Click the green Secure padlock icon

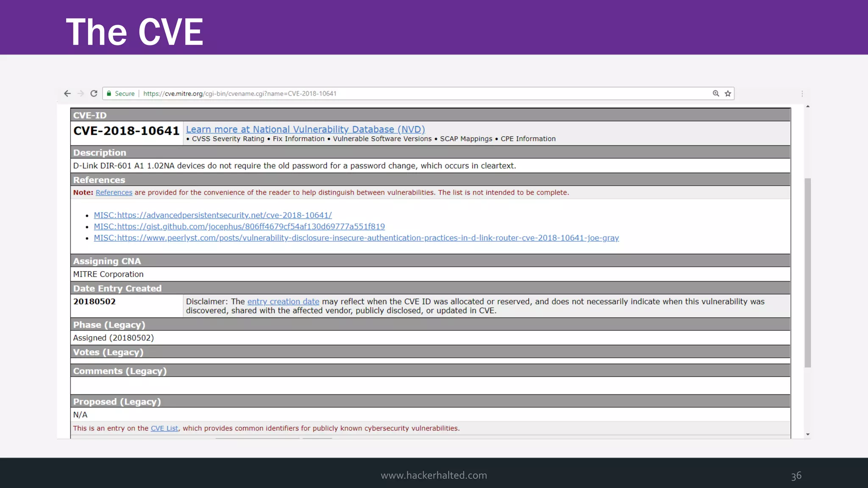(109, 94)
